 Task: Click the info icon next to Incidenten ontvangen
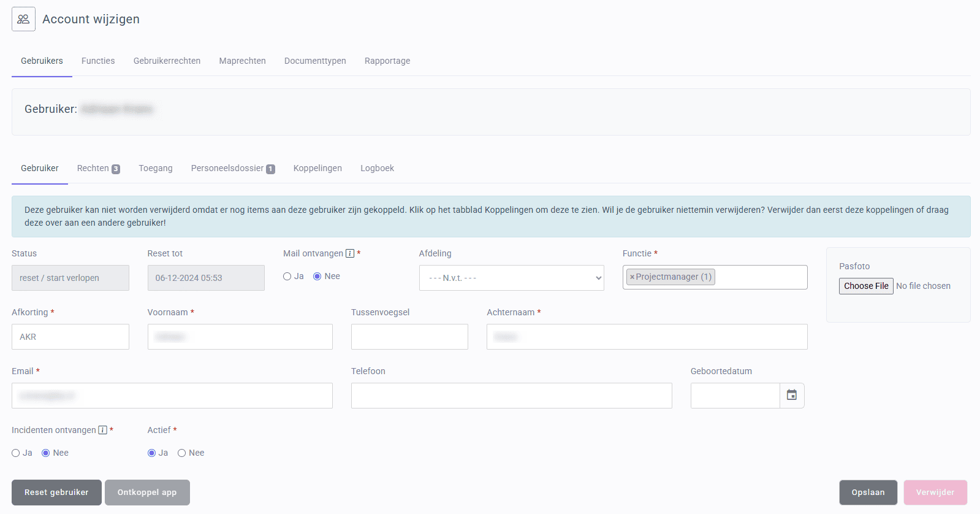coord(103,430)
